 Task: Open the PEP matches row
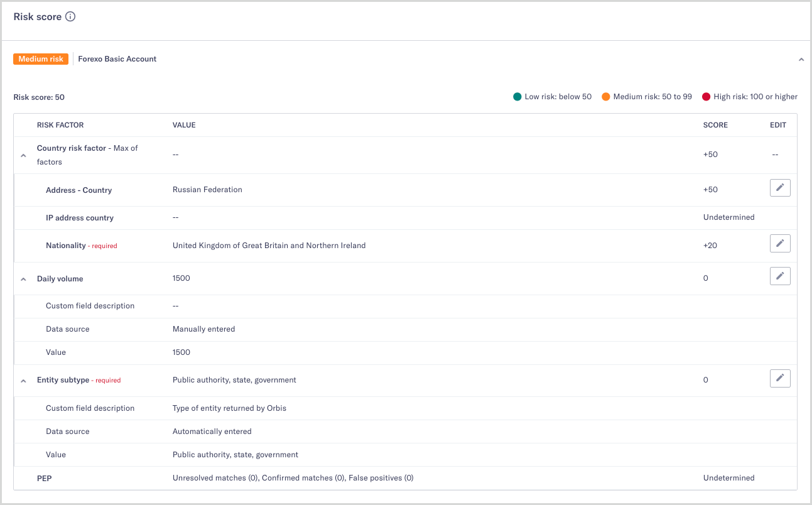point(44,478)
